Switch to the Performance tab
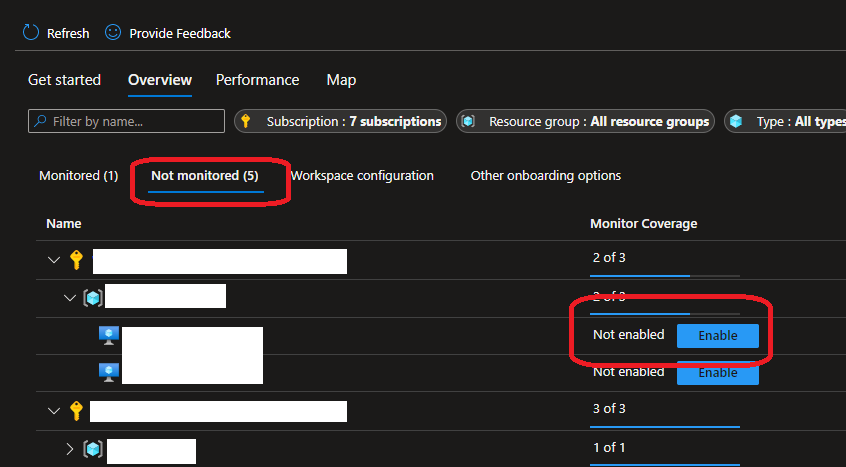 257,80
